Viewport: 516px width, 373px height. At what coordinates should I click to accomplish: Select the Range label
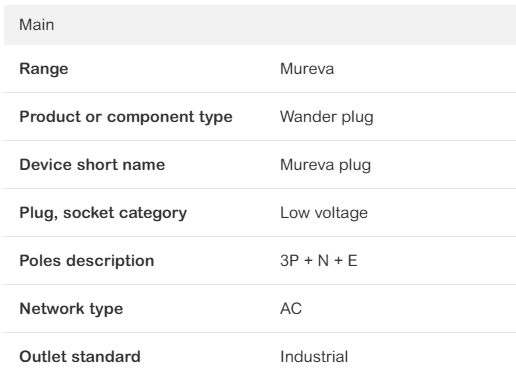[x=44, y=69]
